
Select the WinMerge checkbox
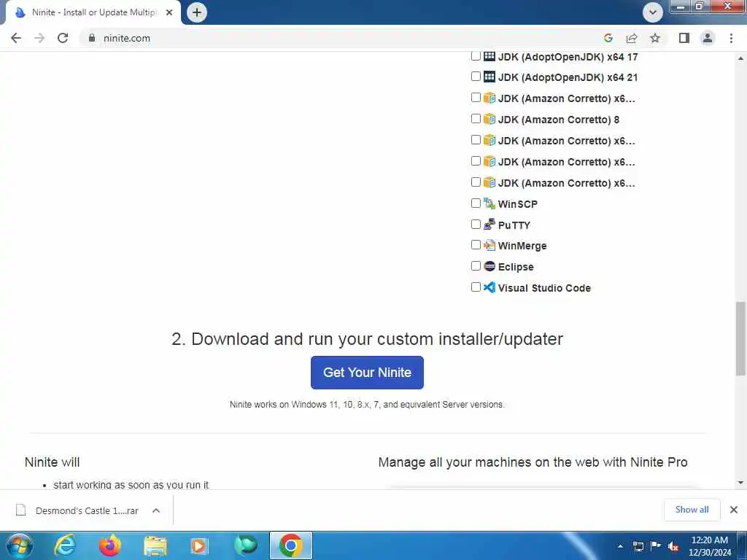[x=476, y=245]
